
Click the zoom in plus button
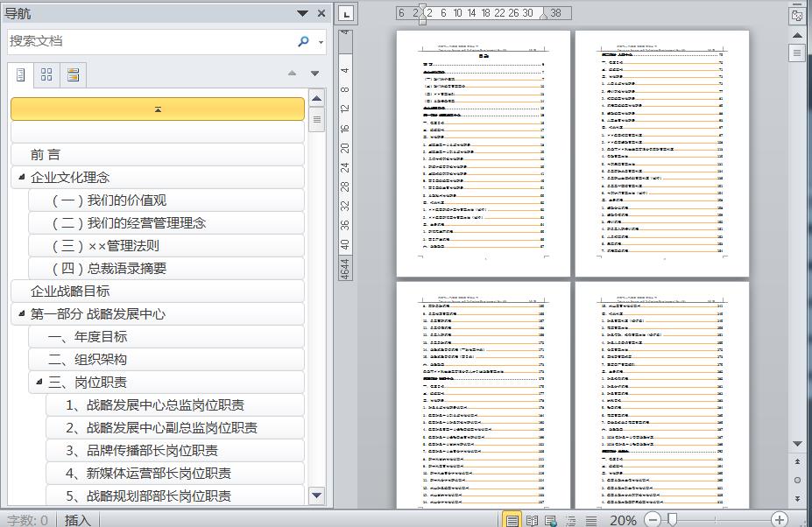tap(779, 519)
